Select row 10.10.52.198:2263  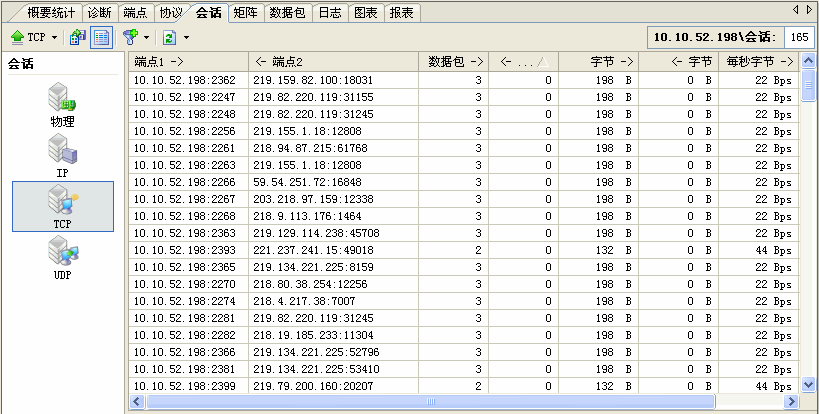click(x=464, y=165)
